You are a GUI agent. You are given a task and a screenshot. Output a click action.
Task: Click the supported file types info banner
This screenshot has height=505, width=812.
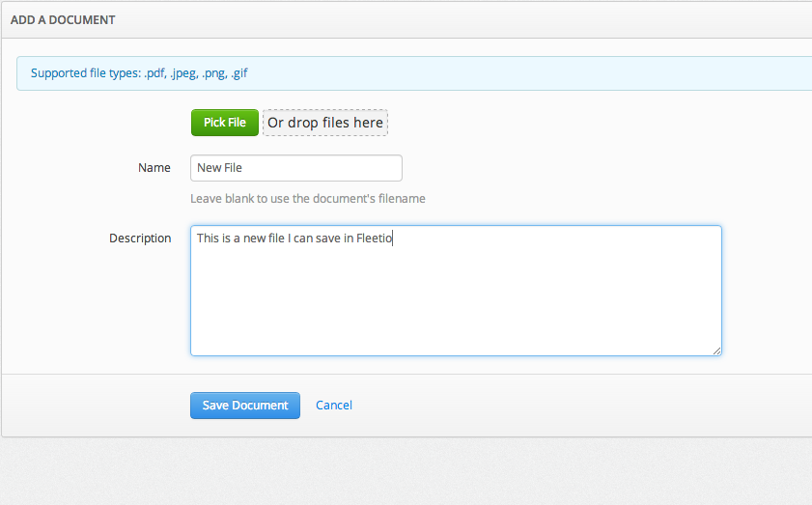coord(414,73)
